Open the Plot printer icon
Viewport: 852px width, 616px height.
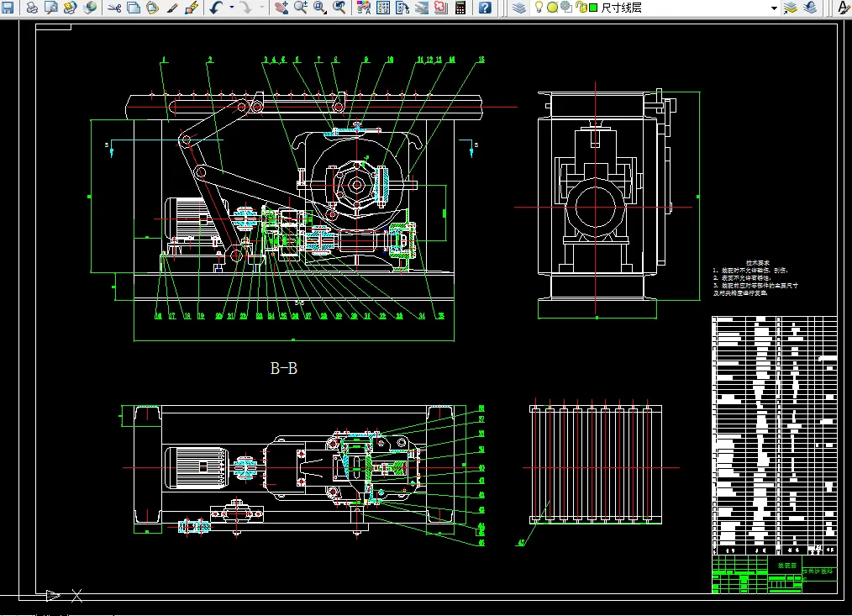tap(32, 7)
